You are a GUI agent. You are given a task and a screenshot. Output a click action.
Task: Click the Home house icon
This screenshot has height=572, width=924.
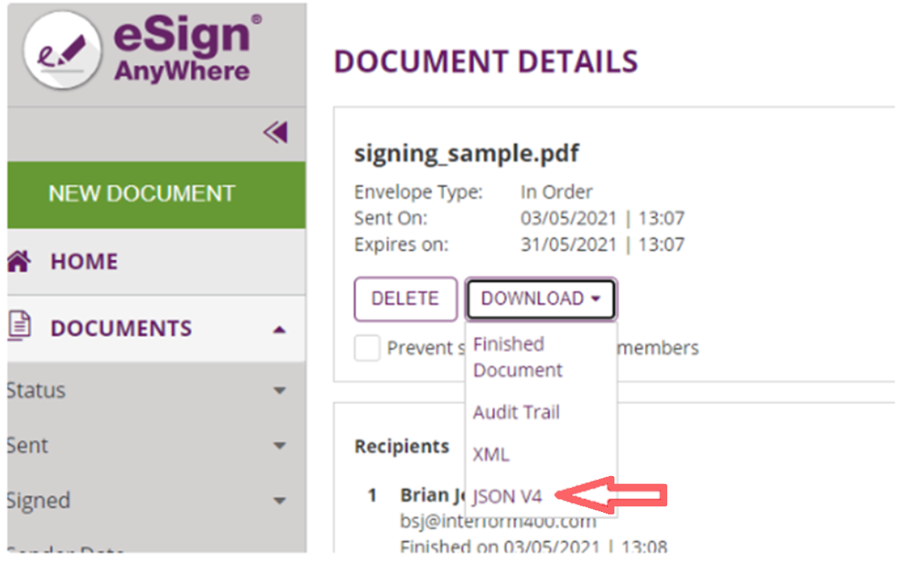[19, 261]
